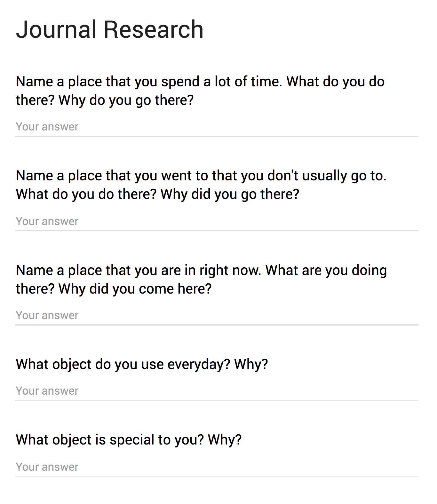Click the word "Journal" in the heading
This screenshot has width=437, height=504.
pyautogui.click(x=56, y=29)
